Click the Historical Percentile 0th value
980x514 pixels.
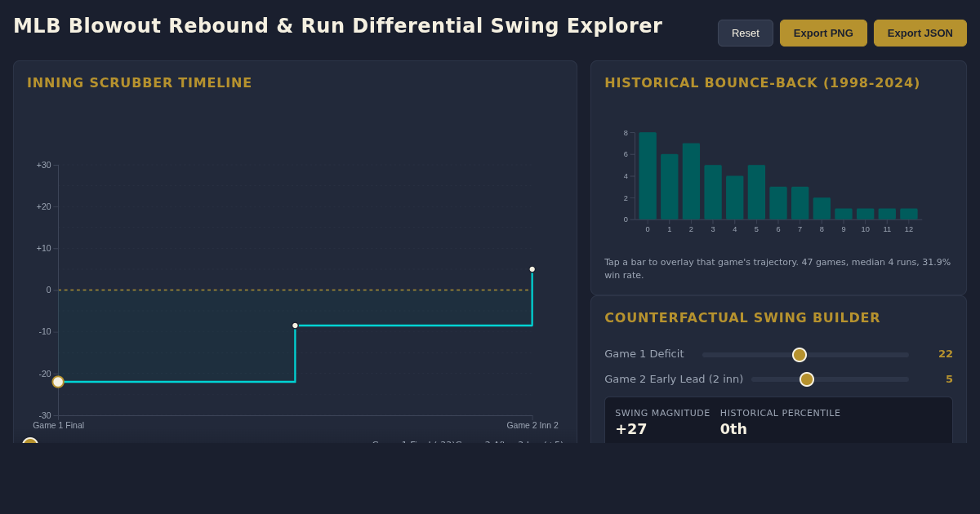coord(733,429)
